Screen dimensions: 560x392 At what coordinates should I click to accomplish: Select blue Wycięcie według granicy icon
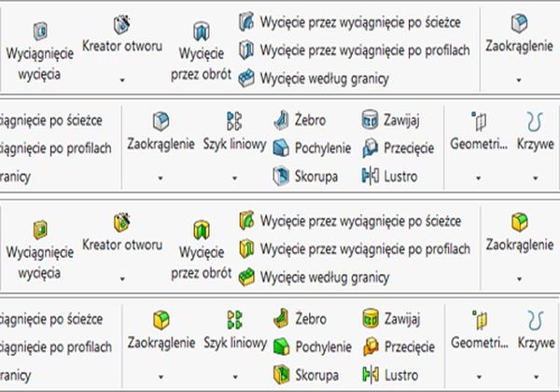246,77
